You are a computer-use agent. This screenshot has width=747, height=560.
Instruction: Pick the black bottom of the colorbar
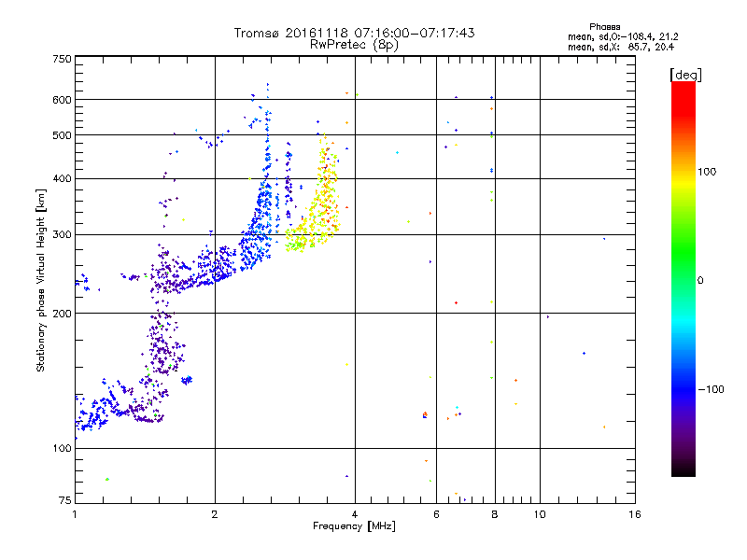(683, 472)
